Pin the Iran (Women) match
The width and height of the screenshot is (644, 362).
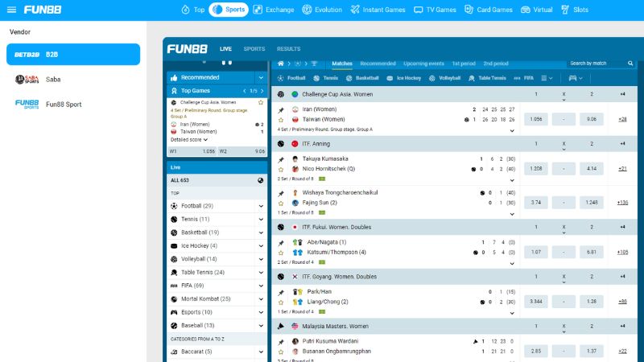(x=281, y=110)
